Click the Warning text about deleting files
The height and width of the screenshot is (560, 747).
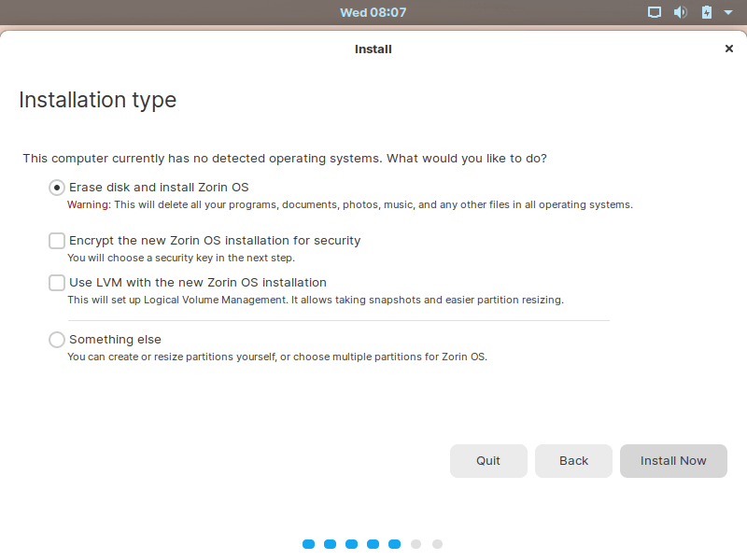pos(350,204)
